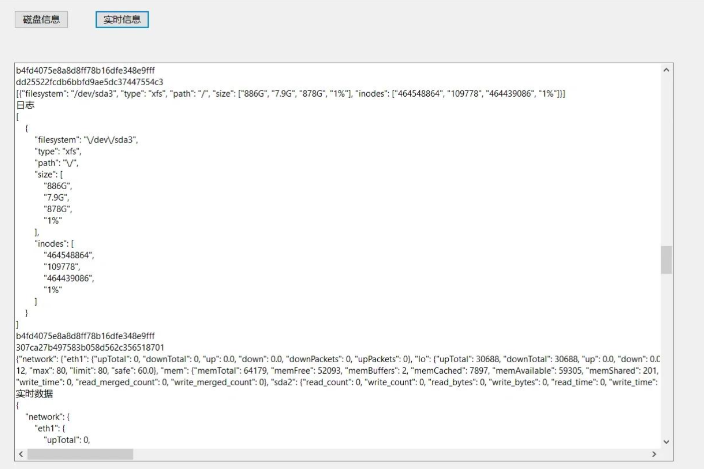
Task: Click the line 307ca27b497583b058d562c356518701
Action: tap(90, 347)
